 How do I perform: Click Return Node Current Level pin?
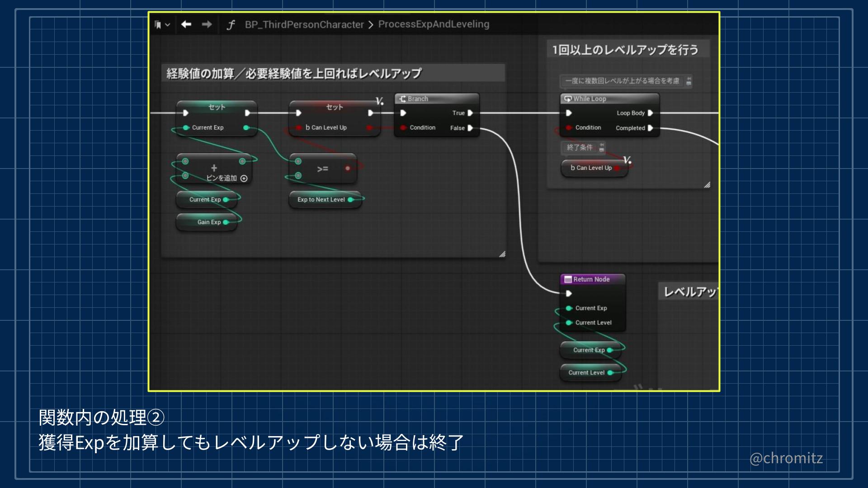point(569,323)
